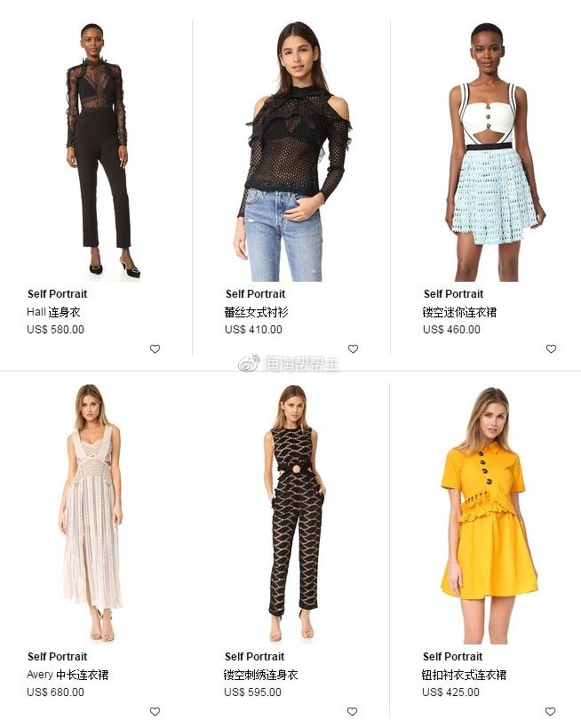Screen dimensions: 581x728
Task: Click heart icon under 蕾丝女式衬衫
Action: pyautogui.click(x=354, y=348)
